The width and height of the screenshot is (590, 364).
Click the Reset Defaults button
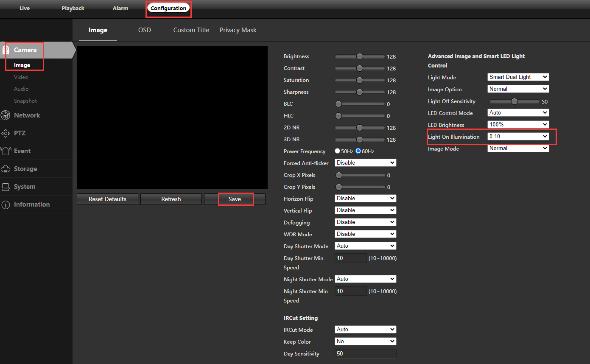pyautogui.click(x=107, y=199)
